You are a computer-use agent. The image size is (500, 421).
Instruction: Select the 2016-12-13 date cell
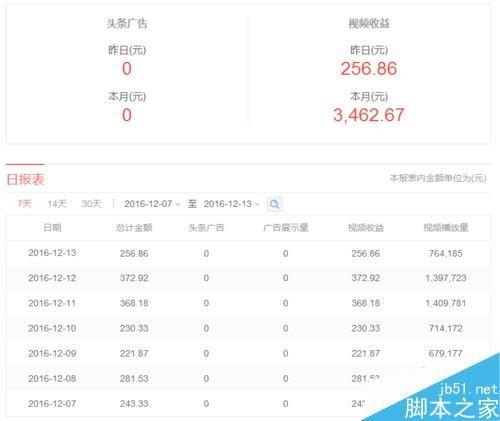click(52, 253)
